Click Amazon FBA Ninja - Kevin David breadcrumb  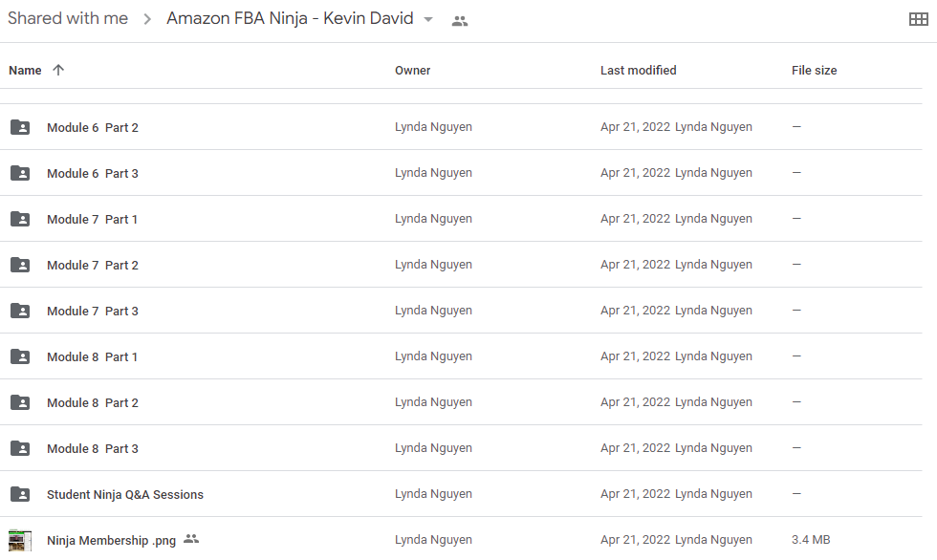pos(290,18)
